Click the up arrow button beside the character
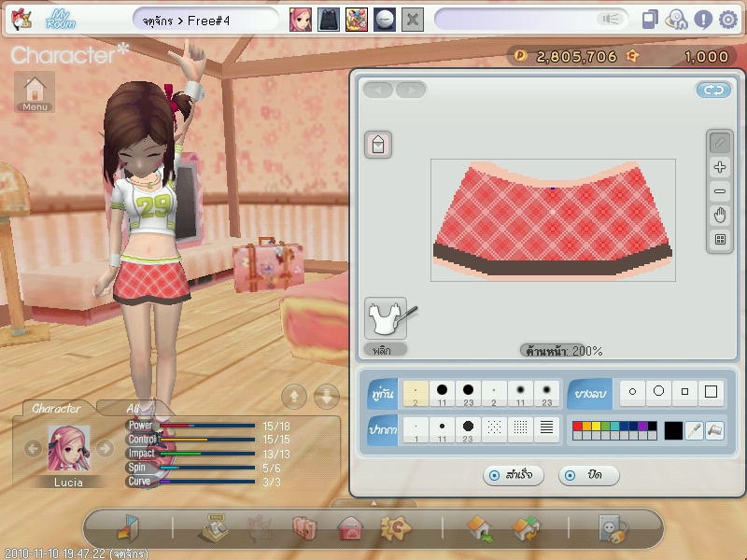The height and width of the screenshot is (560, 747). 294,396
